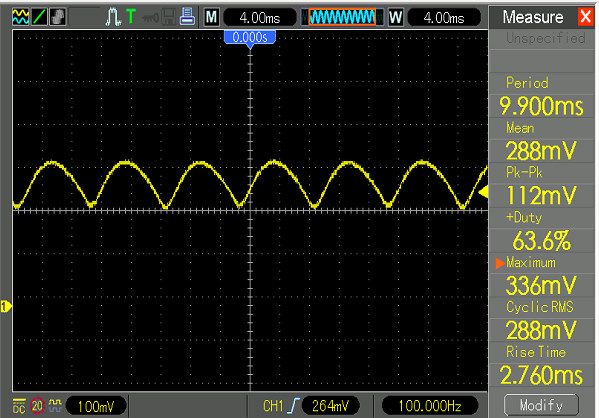Toggle the DC coupling indicator
The image size is (599, 418).
(x=19, y=406)
